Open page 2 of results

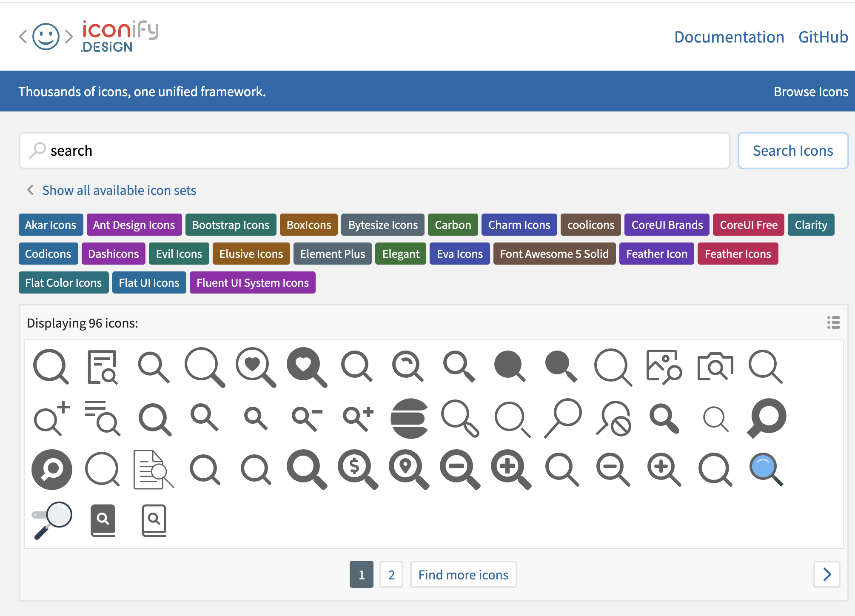pos(391,574)
